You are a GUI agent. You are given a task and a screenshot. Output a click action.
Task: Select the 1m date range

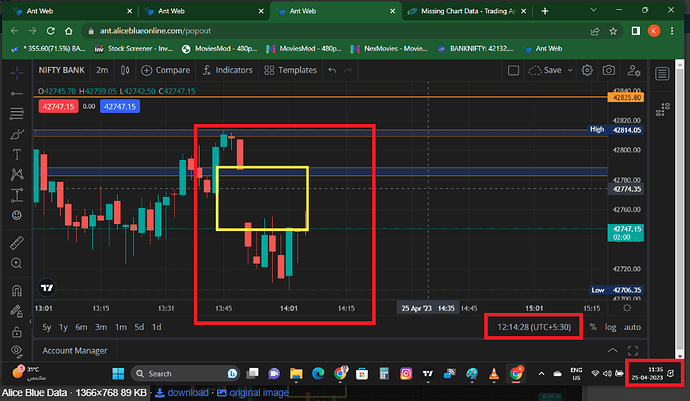[x=121, y=327]
